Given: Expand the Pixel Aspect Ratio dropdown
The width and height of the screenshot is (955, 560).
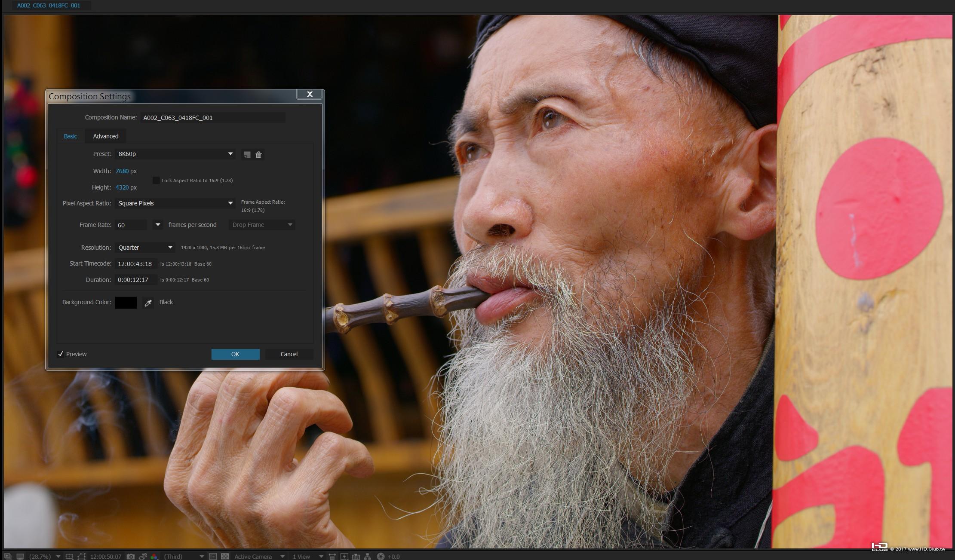Looking at the screenshot, I should [x=175, y=203].
